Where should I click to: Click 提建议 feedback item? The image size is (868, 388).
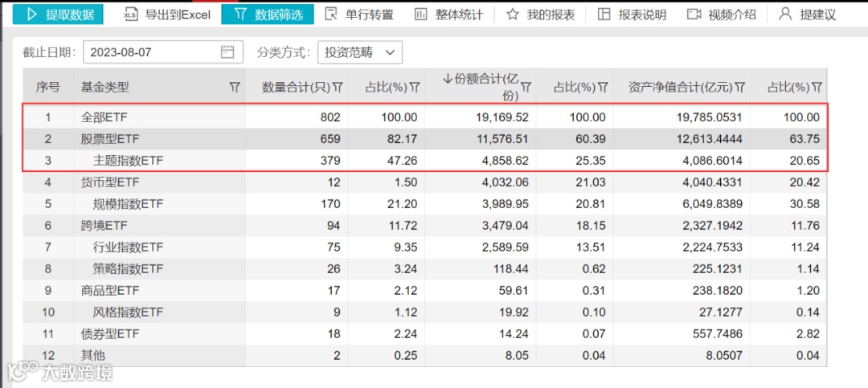click(807, 14)
